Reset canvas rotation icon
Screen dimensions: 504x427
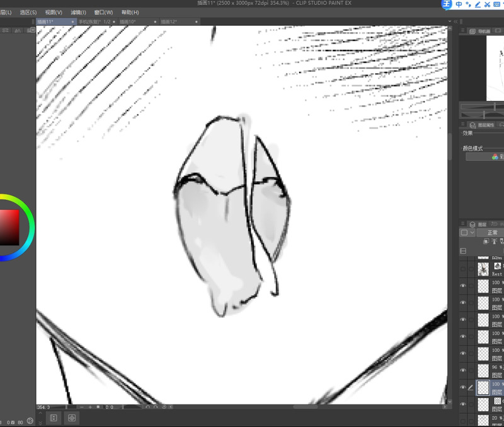pos(164,407)
